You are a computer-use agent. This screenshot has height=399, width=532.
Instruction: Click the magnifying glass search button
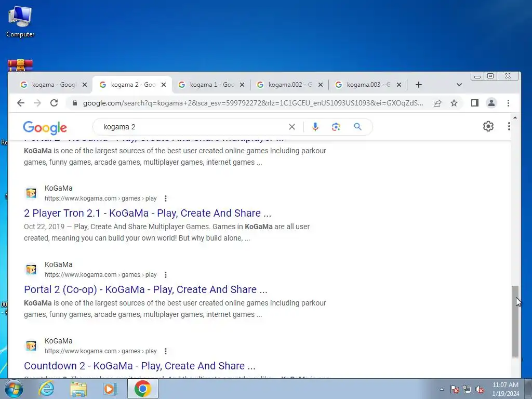tap(357, 127)
